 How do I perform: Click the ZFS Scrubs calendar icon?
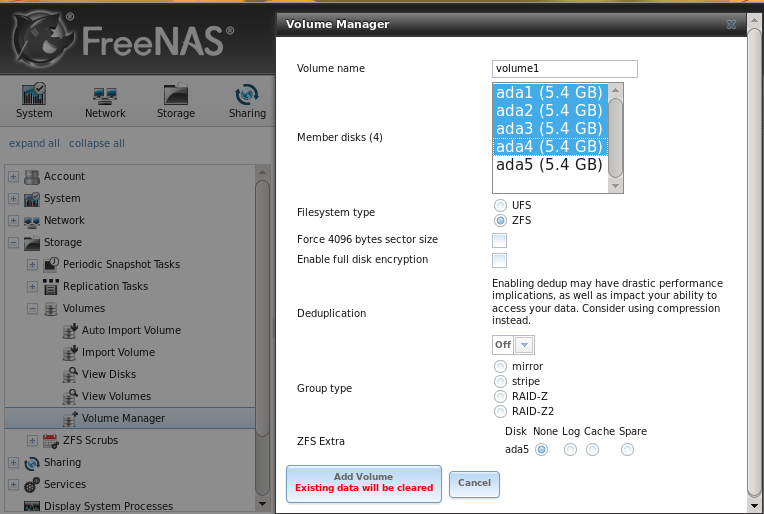click(51, 441)
